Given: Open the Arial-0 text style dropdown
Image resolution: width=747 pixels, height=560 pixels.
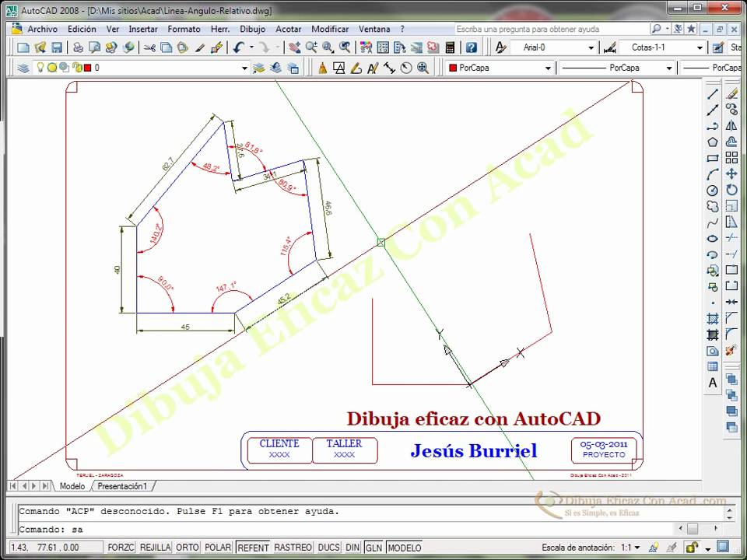Looking at the screenshot, I should pos(591,47).
